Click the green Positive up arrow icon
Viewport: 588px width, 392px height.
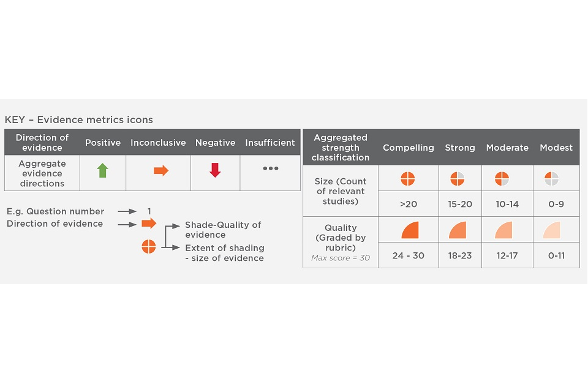[102, 171]
